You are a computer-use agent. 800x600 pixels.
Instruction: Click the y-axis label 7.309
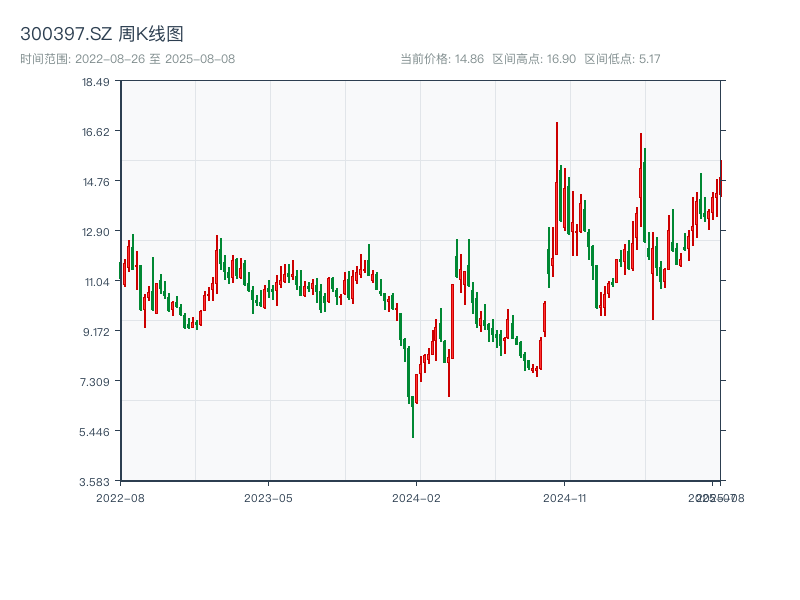tap(95, 382)
